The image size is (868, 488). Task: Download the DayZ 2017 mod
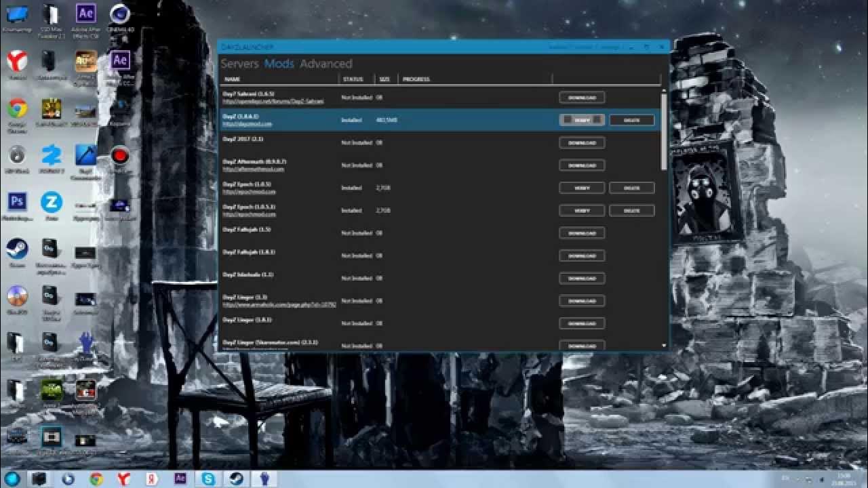click(582, 143)
